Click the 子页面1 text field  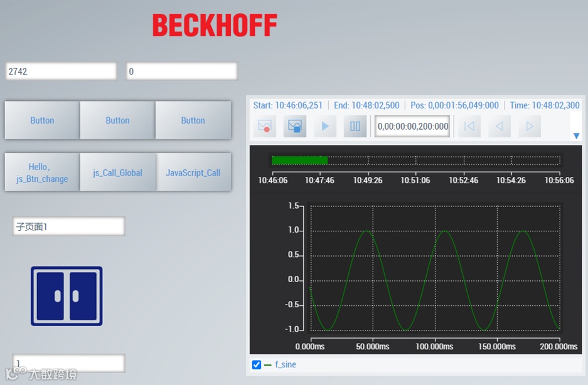tap(68, 226)
